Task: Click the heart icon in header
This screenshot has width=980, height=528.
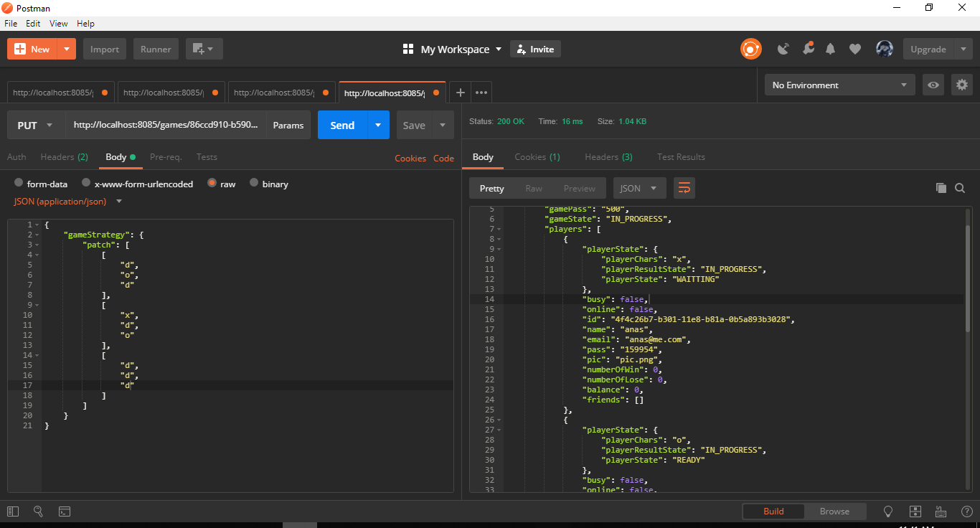Action: coord(854,49)
